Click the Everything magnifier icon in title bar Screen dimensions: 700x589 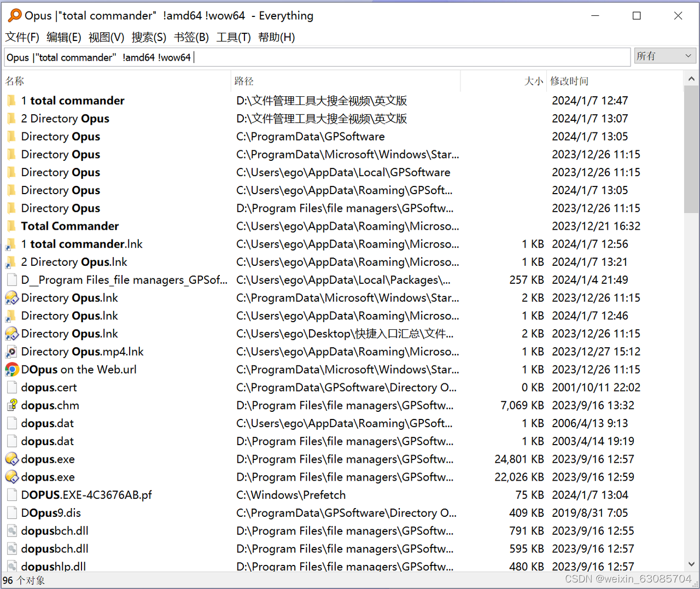click(15, 15)
